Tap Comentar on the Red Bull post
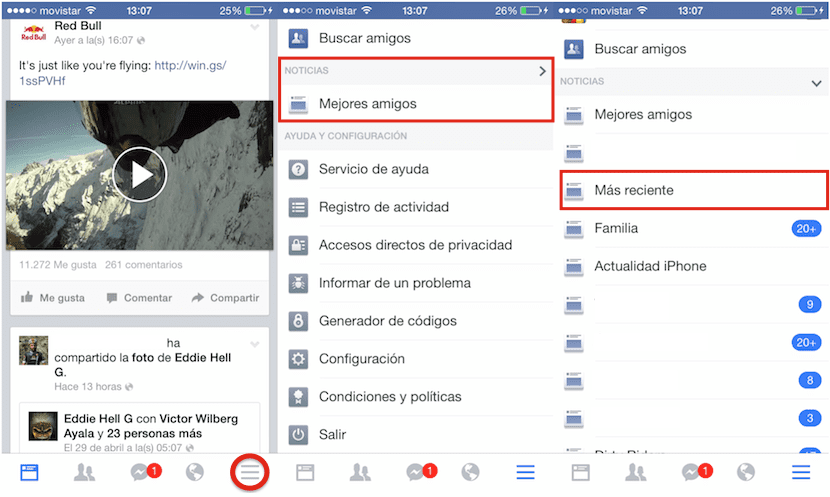 pos(139,298)
